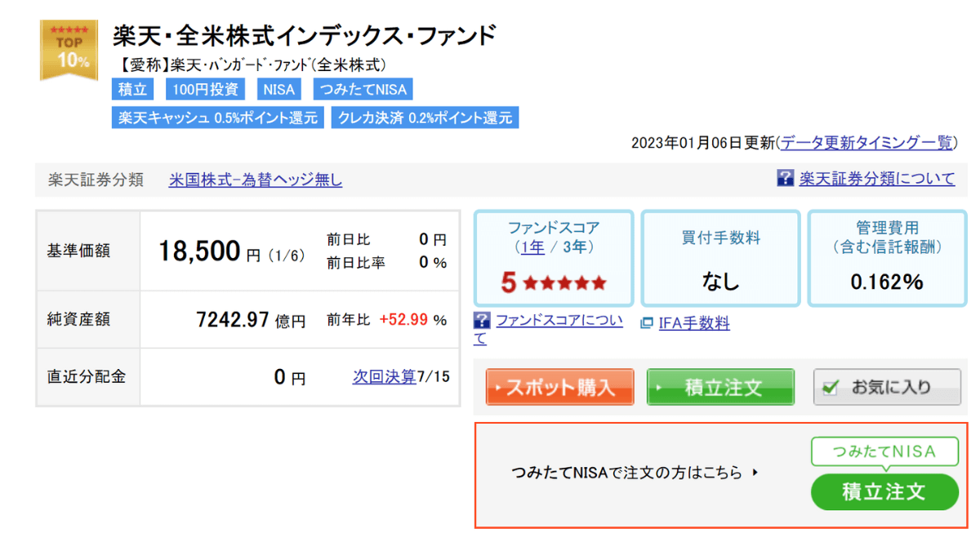Click the クレカ決済 0.2%ポイント還元 tag
Image resolution: width=980 pixels, height=551 pixels.
425,118
